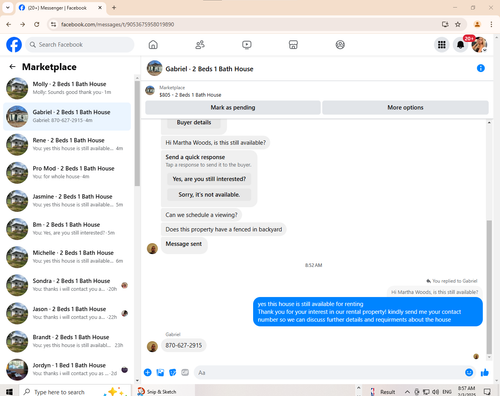Click the Marketplace listing $805 link

(x=190, y=95)
